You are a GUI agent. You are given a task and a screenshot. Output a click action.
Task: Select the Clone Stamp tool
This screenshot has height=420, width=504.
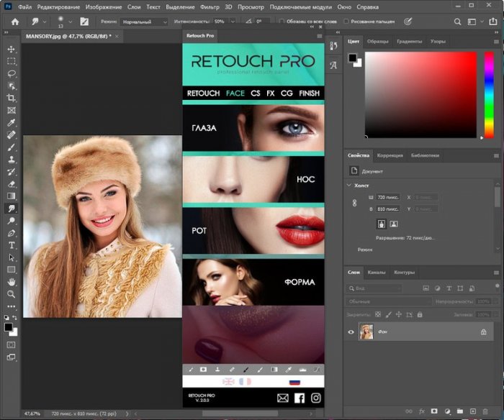pyautogui.click(x=12, y=159)
